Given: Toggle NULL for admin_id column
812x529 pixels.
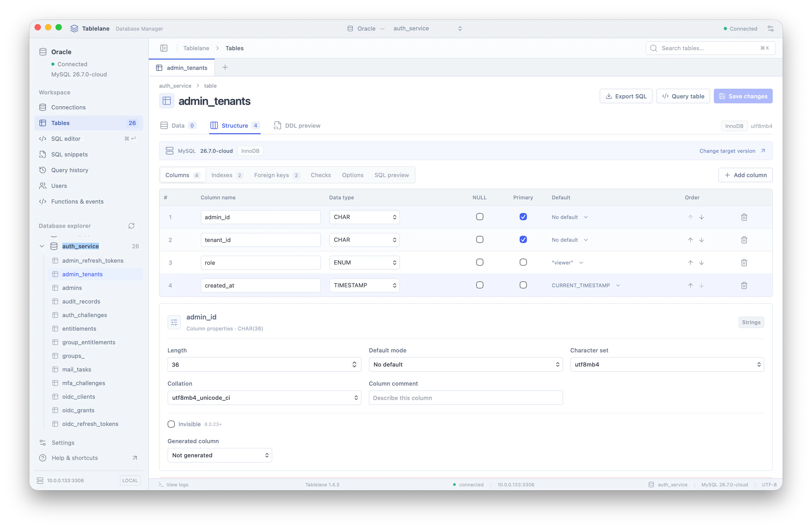Looking at the screenshot, I should tap(480, 217).
